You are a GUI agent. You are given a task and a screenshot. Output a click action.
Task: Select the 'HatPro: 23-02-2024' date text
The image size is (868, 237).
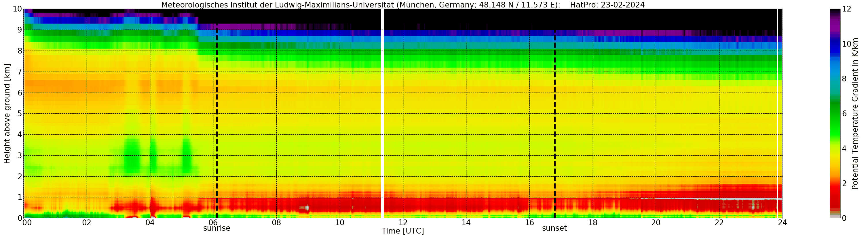pos(607,5)
